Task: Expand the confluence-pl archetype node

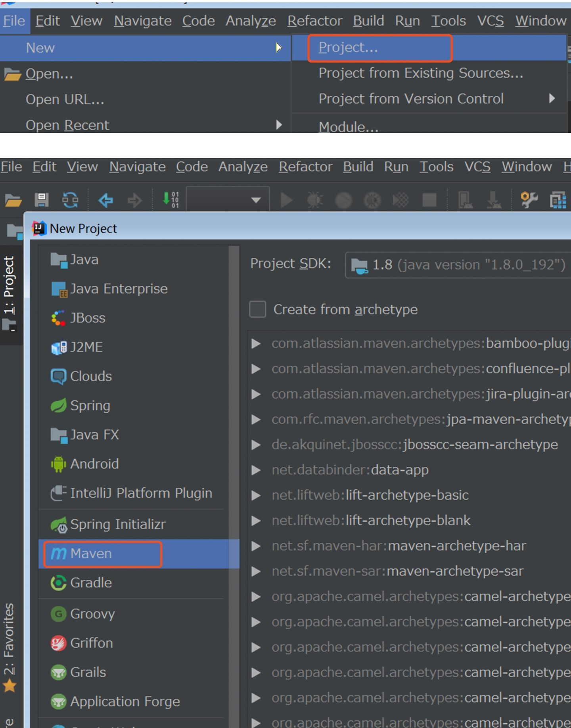Action: coord(256,369)
